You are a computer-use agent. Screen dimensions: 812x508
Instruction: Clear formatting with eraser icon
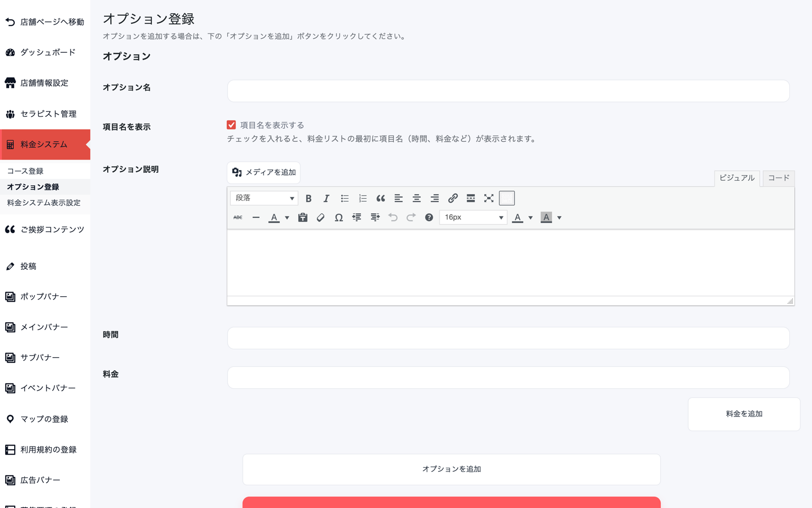(321, 217)
